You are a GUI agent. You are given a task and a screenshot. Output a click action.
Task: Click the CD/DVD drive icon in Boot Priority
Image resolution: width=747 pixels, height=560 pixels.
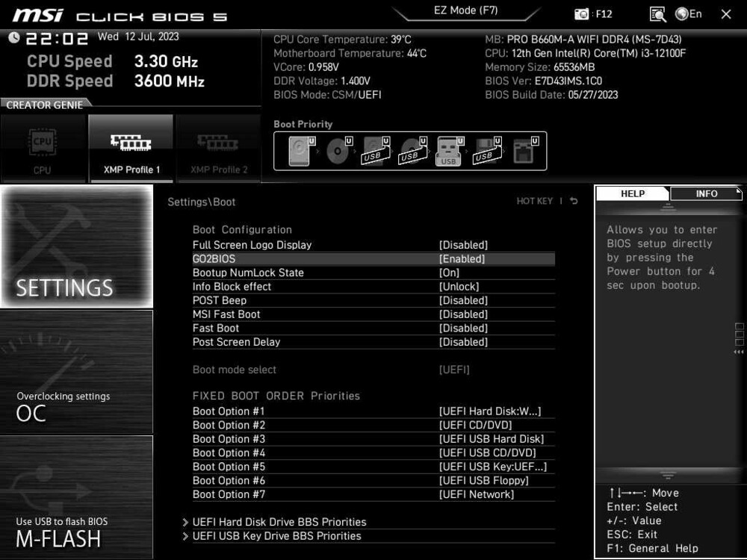click(x=337, y=149)
